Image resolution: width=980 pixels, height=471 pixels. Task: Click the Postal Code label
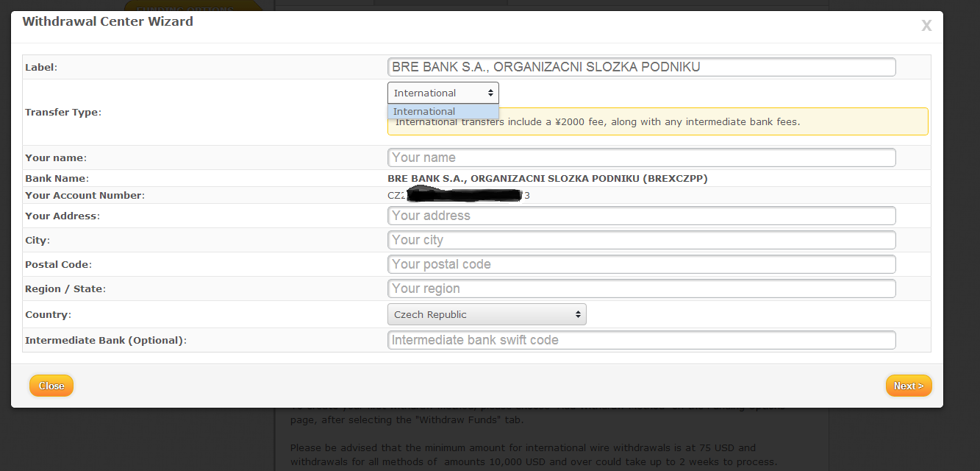(58, 264)
